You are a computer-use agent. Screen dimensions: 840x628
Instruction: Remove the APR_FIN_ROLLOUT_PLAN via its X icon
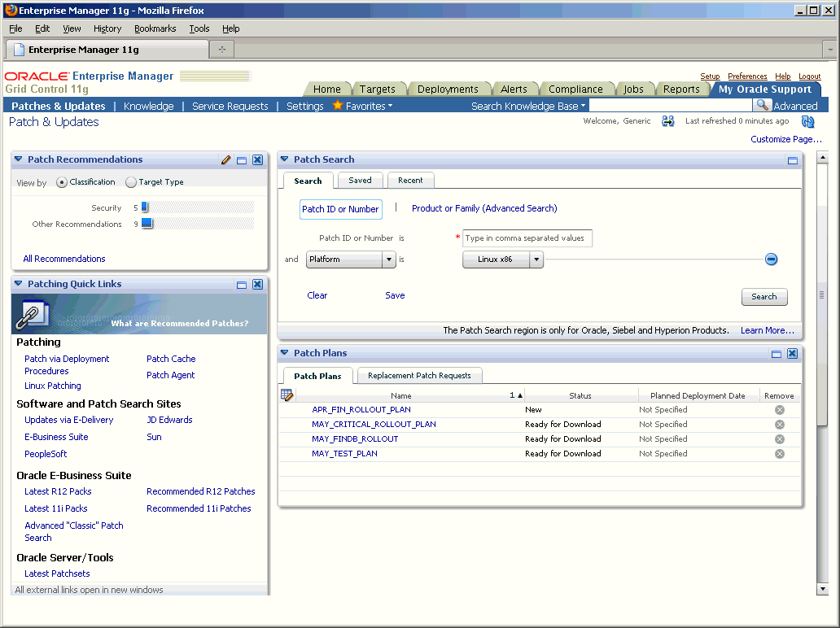779,409
